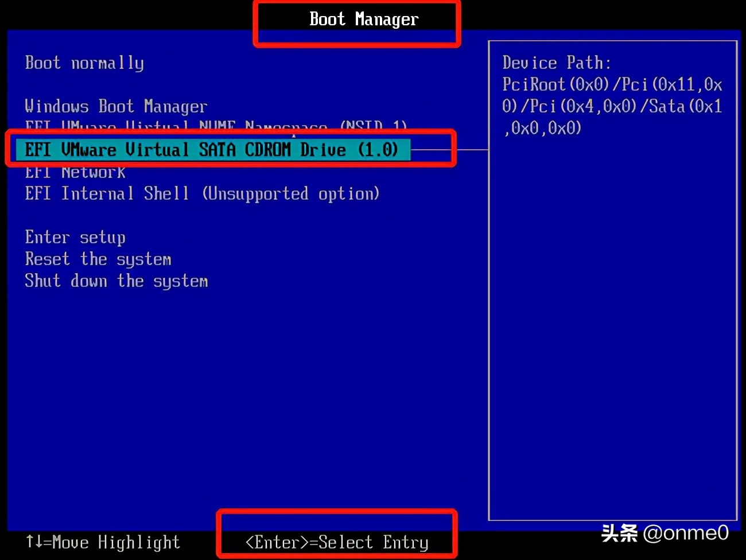Viewport: 746px width, 560px height.
Task: Select Windows Boot Manager boot option
Action: (115, 106)
